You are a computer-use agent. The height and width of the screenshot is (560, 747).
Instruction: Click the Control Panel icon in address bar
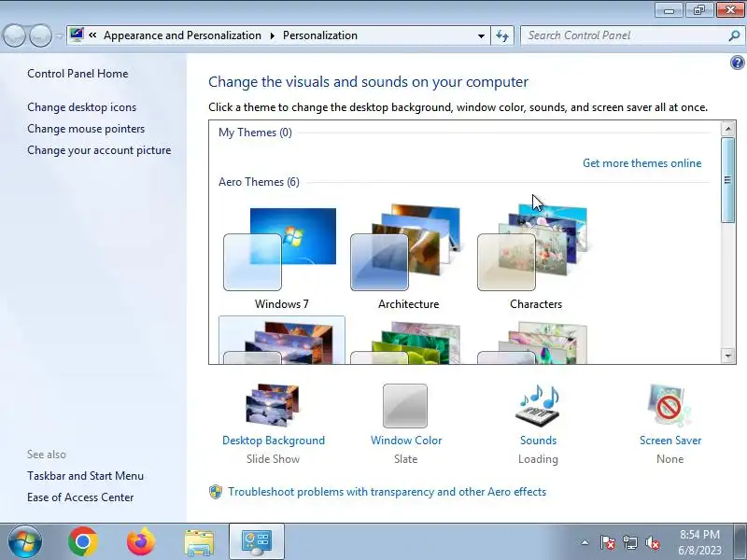(x=77, y=35)
